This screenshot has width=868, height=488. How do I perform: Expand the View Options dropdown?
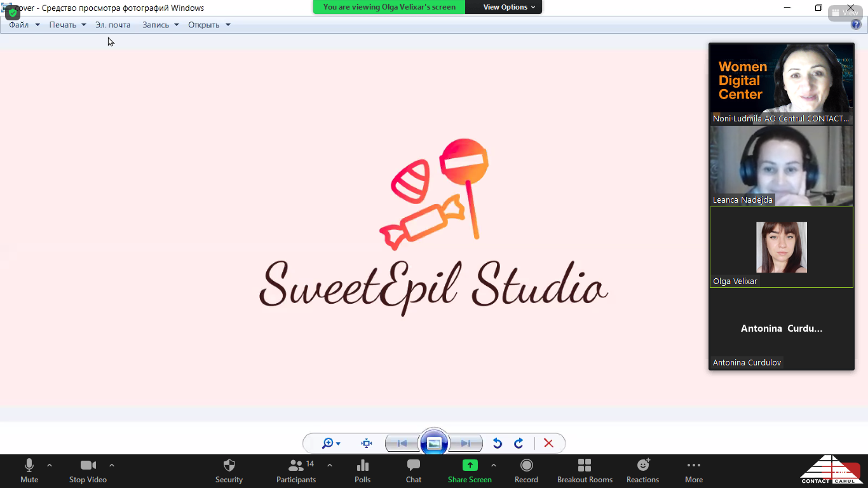pyautogui.click(x=509, y=7)
